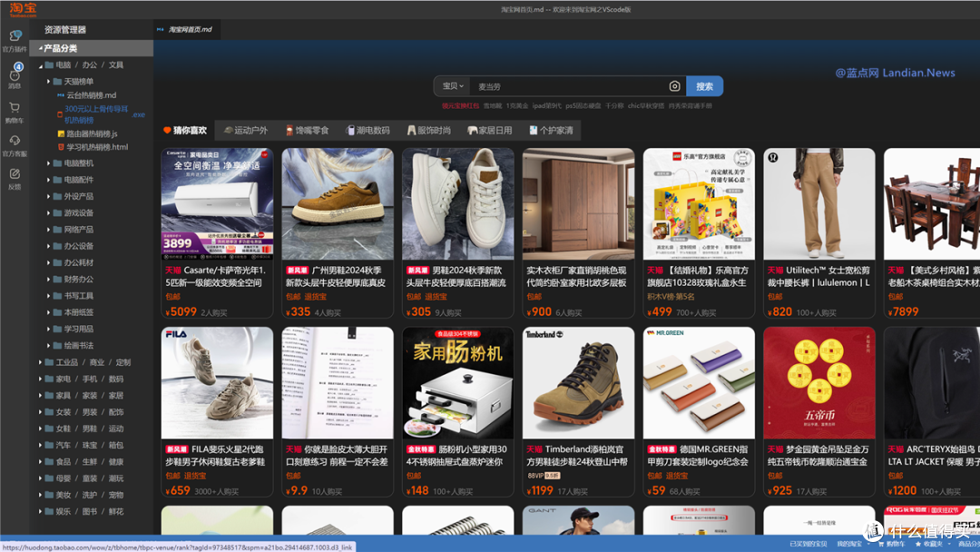Expand the 网络产品 folder arrow
The image size is (980, 552).
[49, 230]
